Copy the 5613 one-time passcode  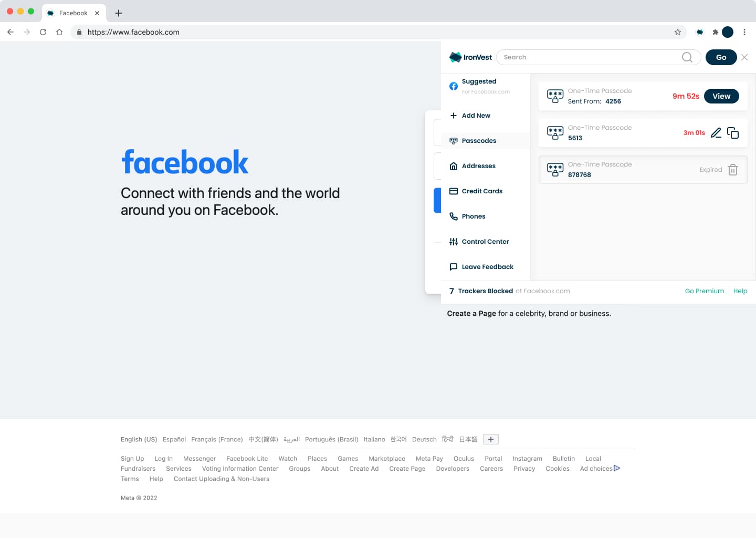733,133
